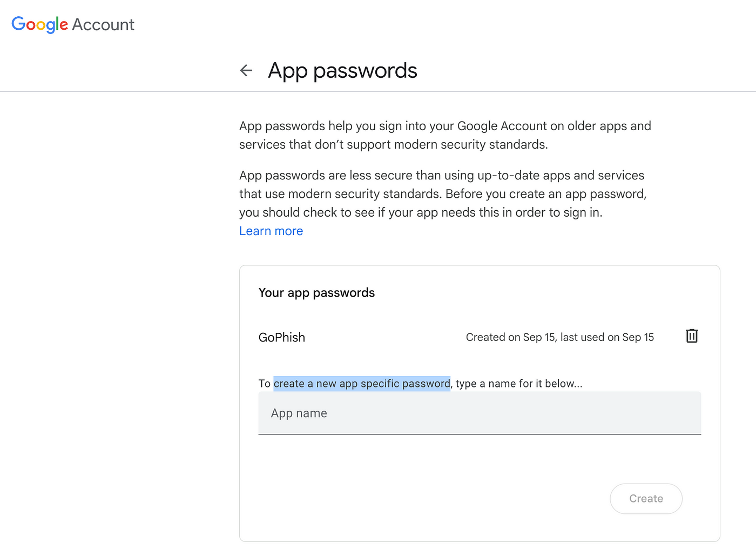Click the 'App passwords help you sign' paragraph
Screen dimensions: 756x549
pos(445,126)
